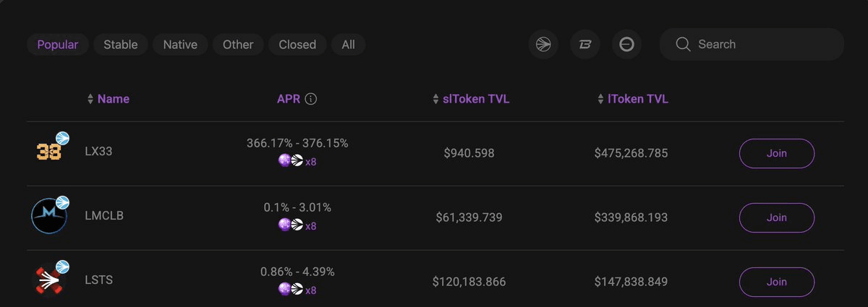This screenshot has width=868, height=307.
Task: Click the fan-shaped chain filter icon beside Search
Action: click(x=543, y=45)
